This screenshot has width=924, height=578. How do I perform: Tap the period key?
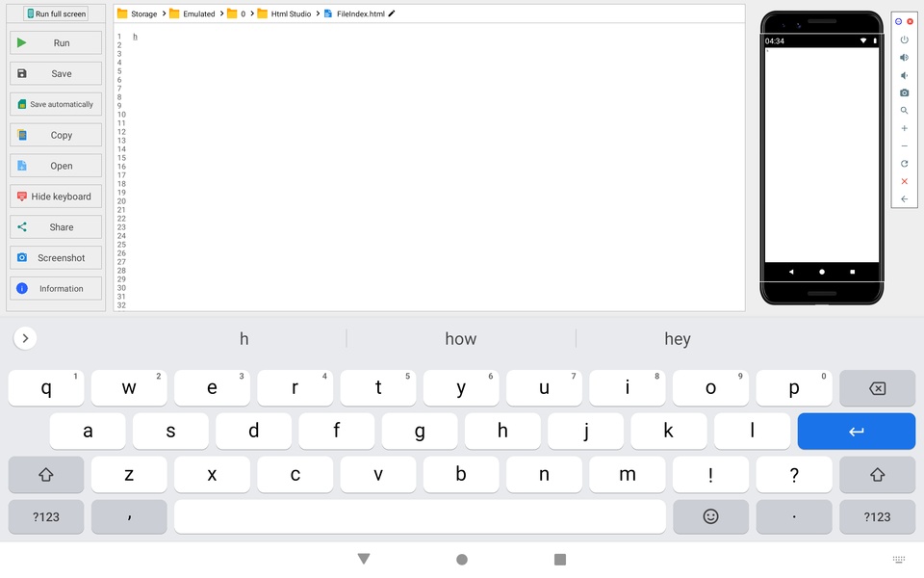tap(794, 516)
